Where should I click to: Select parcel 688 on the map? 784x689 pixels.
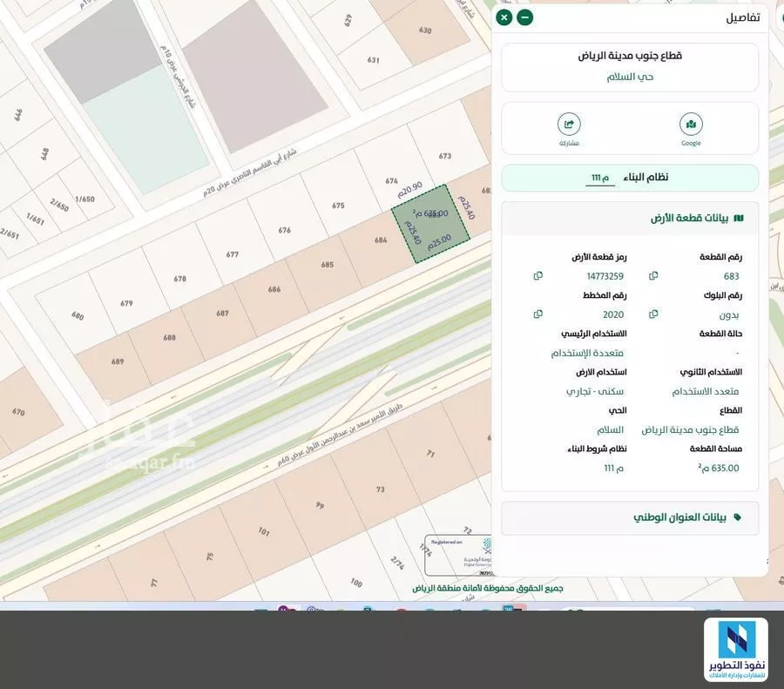point(169,337)
